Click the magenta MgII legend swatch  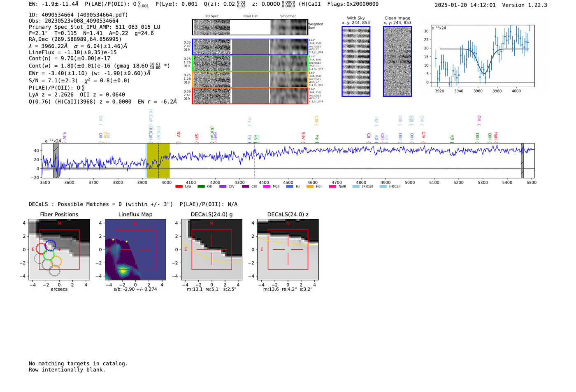[267, 187]
